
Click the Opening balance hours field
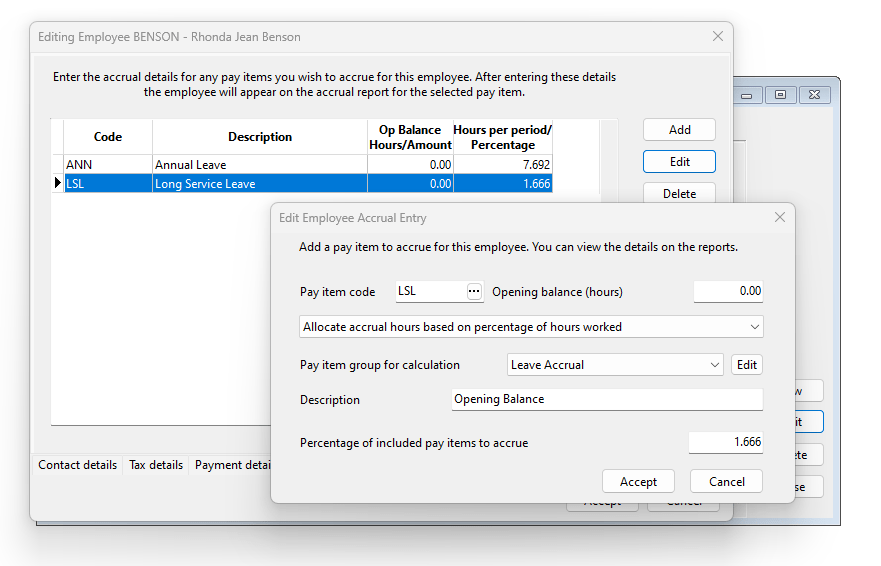click(728, 291)
